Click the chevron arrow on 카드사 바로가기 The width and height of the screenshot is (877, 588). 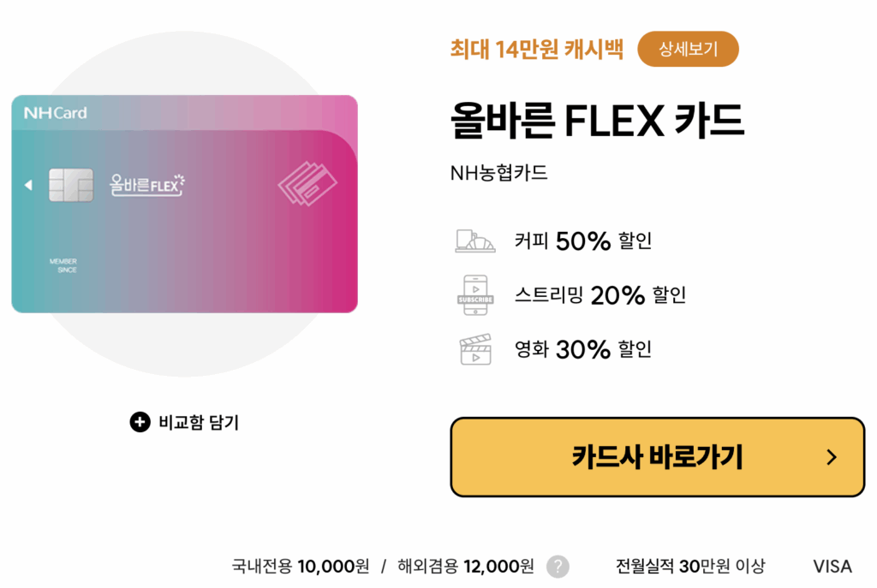[832, 457]
